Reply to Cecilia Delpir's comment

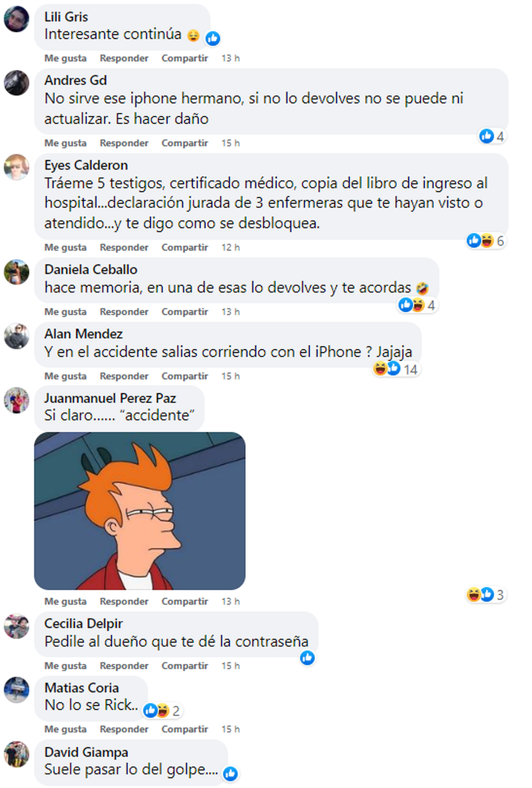point(124,666)
